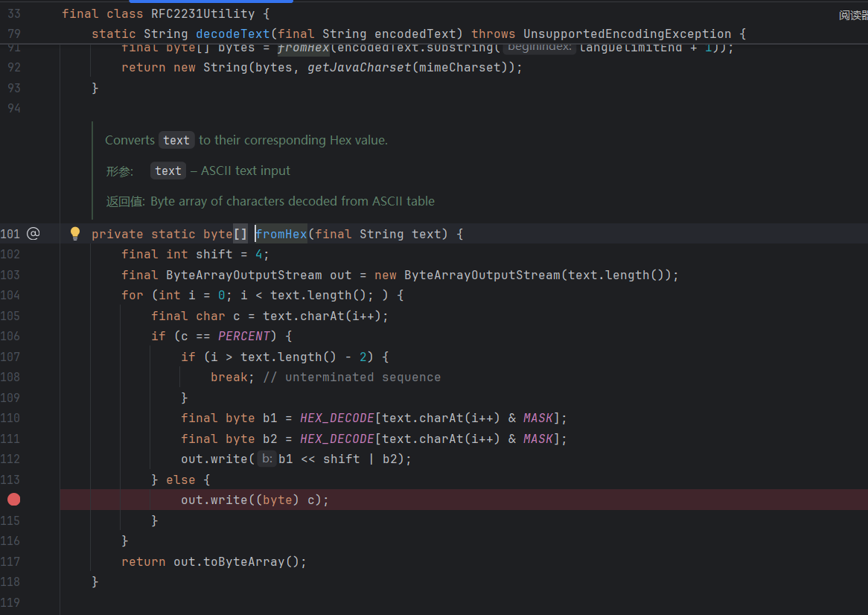Click sticky gutter line number 79
Image resolution: width=868 pixels, height=615 pixels.
point(14,34)
